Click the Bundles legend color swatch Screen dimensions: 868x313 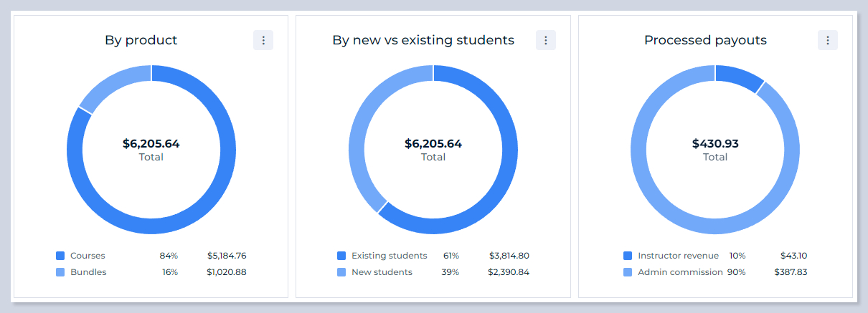60,272
